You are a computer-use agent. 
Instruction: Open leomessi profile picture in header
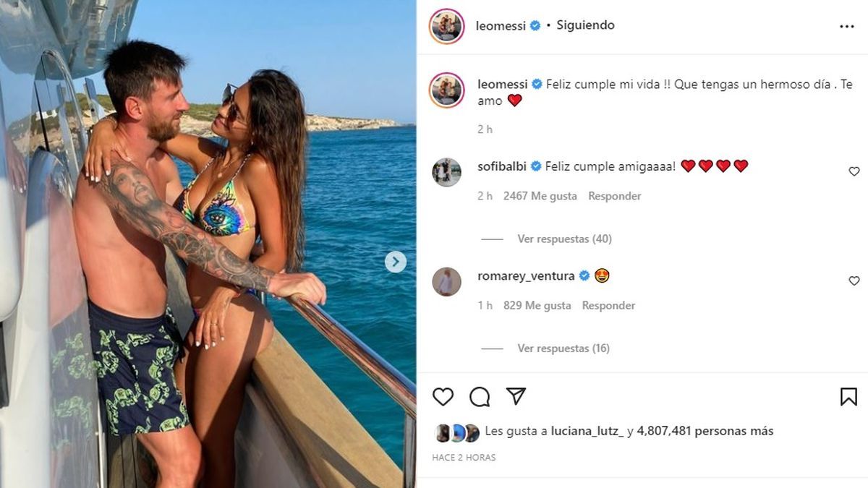pos(446,26)
